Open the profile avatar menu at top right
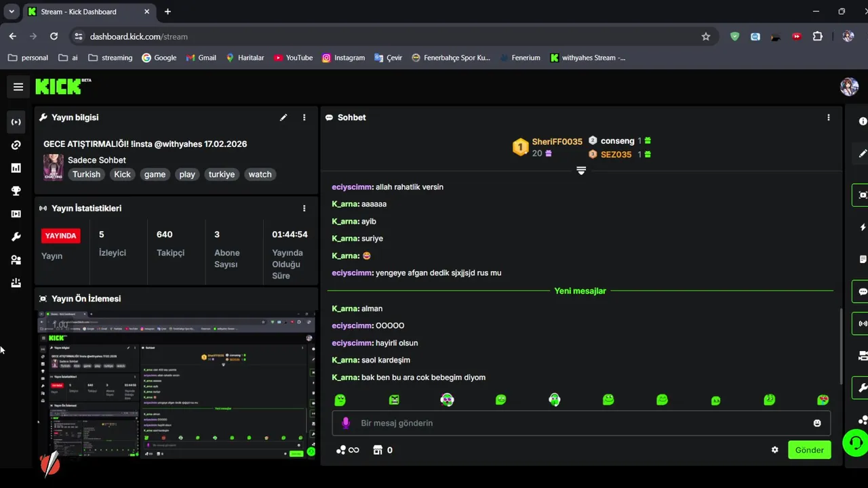The image size is (868, 488). (x=849, y=86)
